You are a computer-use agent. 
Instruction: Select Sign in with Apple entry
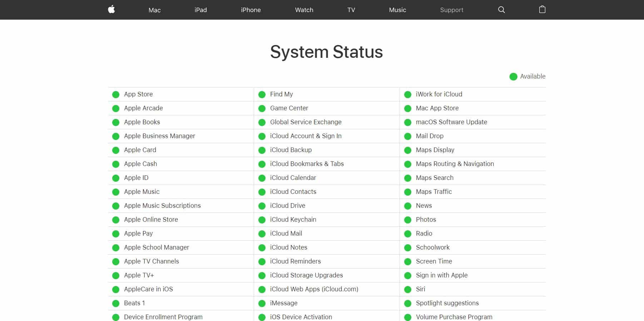tap(442, 275)
